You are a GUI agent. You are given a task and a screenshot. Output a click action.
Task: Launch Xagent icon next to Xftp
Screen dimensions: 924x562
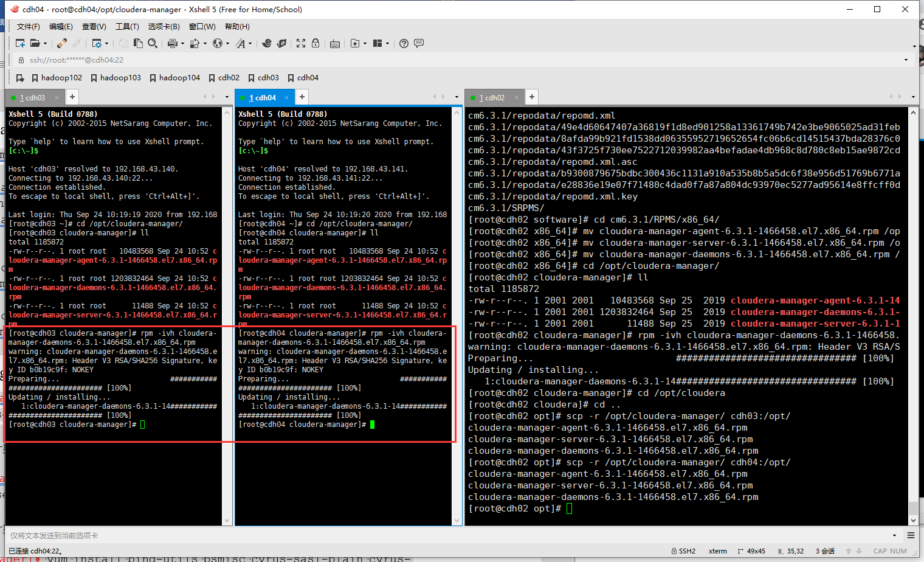pyautogui.click(x=281, y=43)
